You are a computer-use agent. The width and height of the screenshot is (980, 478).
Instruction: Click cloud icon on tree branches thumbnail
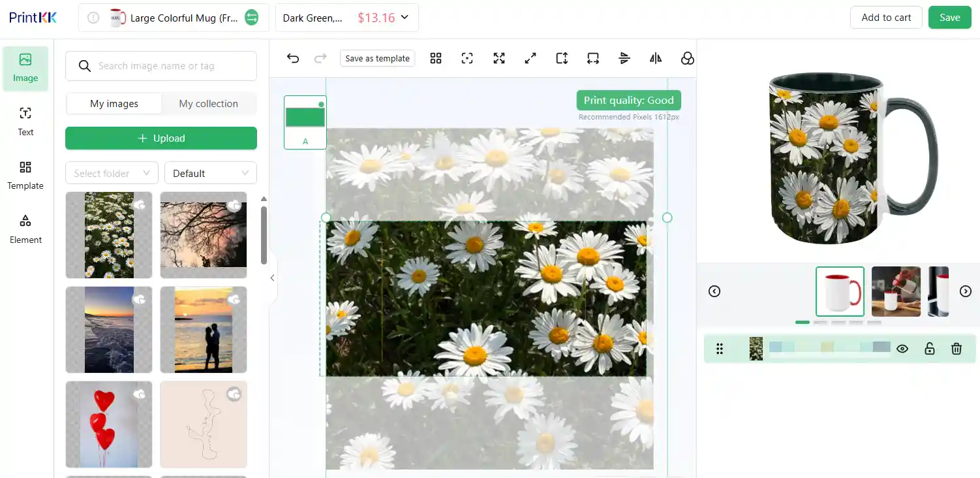(234, 205)
